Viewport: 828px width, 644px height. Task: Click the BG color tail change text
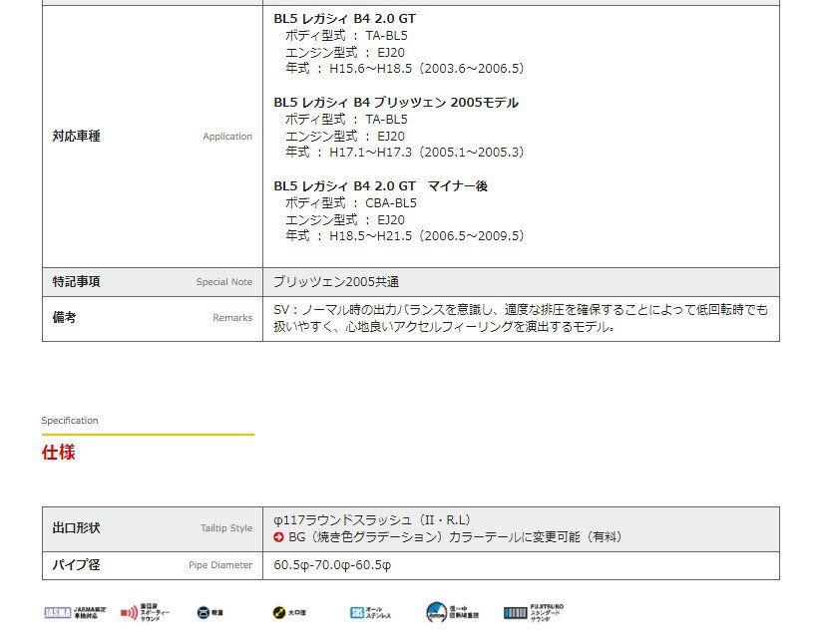coord(455,537)
